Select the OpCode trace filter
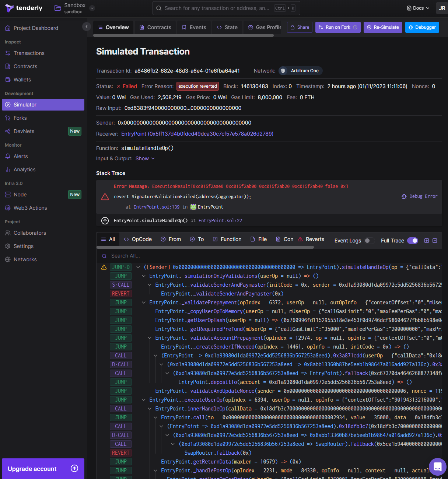The width and height of the screenshot is (448, 479). coord(138,239)
